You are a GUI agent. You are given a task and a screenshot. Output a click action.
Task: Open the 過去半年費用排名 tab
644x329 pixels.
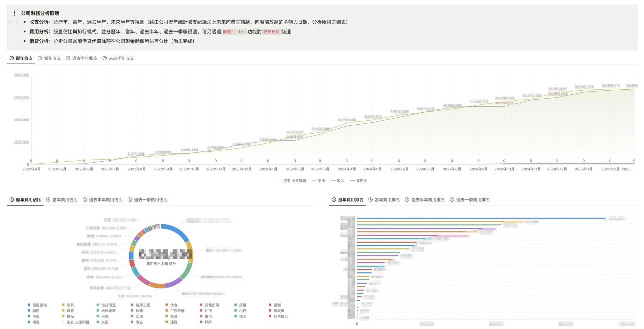[425, 200]
